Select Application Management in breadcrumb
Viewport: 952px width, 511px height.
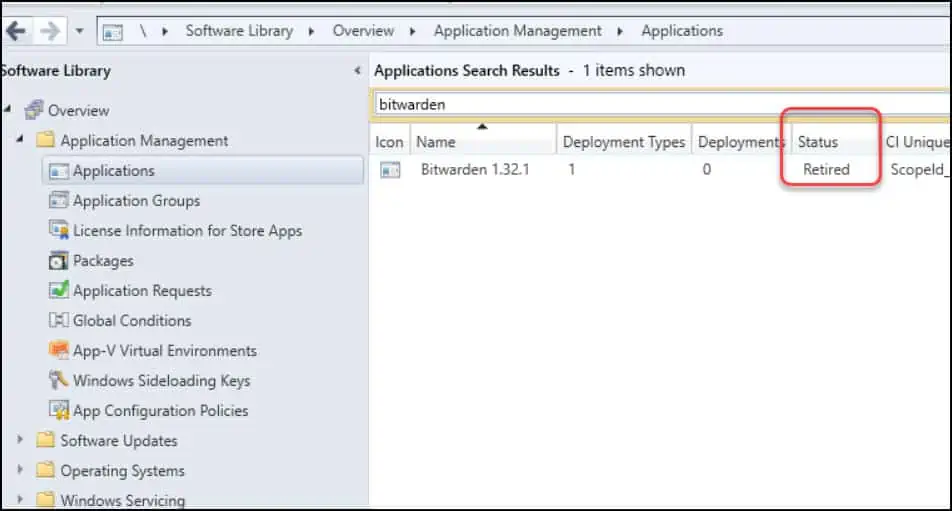(x=517, y=31)
